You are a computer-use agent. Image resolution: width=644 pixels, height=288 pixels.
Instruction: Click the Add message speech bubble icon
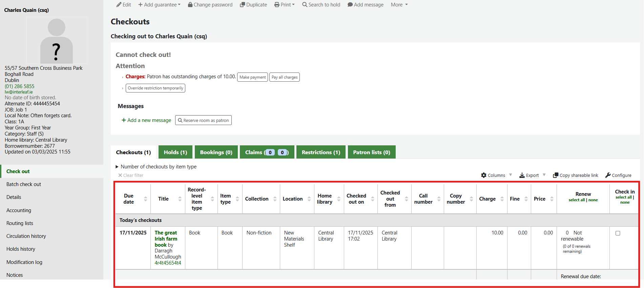pos(350,5)
